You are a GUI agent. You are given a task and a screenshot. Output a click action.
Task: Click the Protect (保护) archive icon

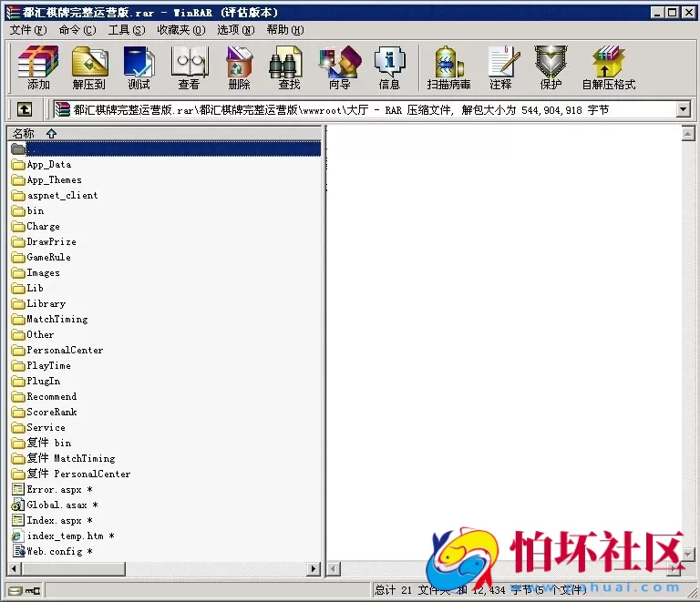pyautogui.click(x=551, y=67)
